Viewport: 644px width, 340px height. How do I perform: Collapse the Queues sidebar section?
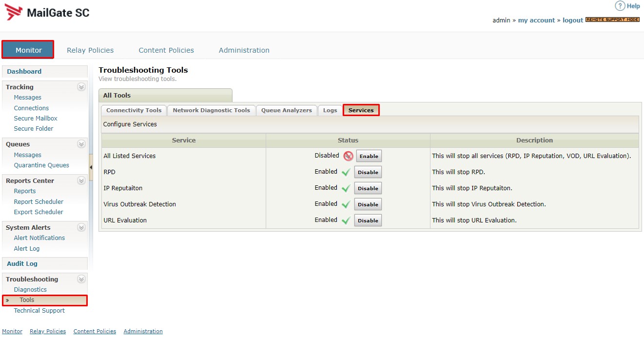(81, 144)
